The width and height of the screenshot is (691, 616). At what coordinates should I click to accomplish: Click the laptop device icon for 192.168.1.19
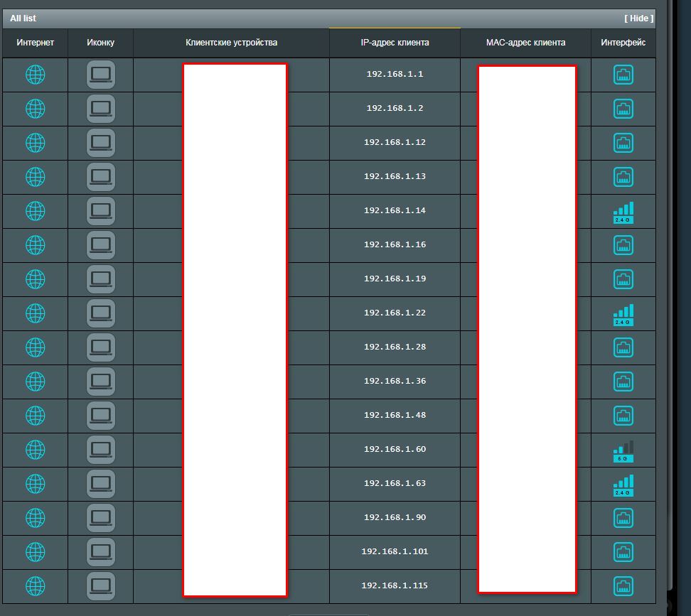point(100,279)
